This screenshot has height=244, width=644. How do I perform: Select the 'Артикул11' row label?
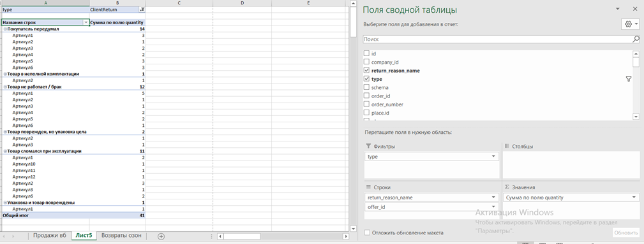pyautogui.click(x=24, y=170)
